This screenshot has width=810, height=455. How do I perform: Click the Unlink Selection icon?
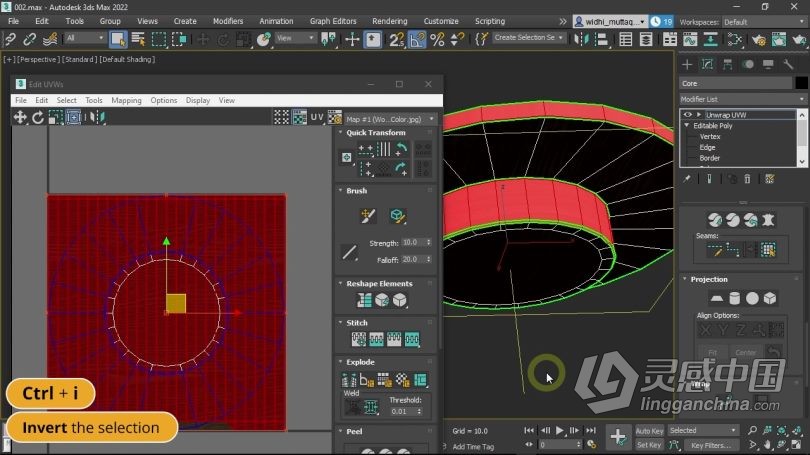(x=29, y=39)
